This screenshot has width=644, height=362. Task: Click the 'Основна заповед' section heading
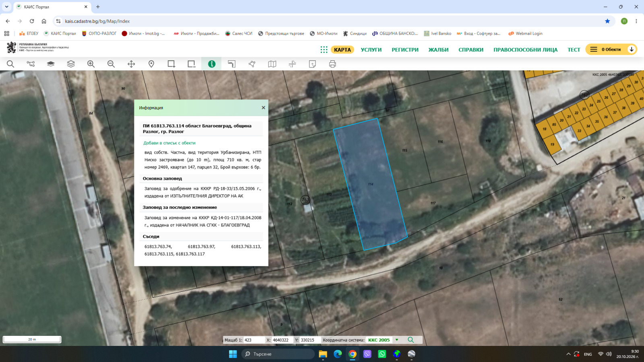(x=162, y=179)
